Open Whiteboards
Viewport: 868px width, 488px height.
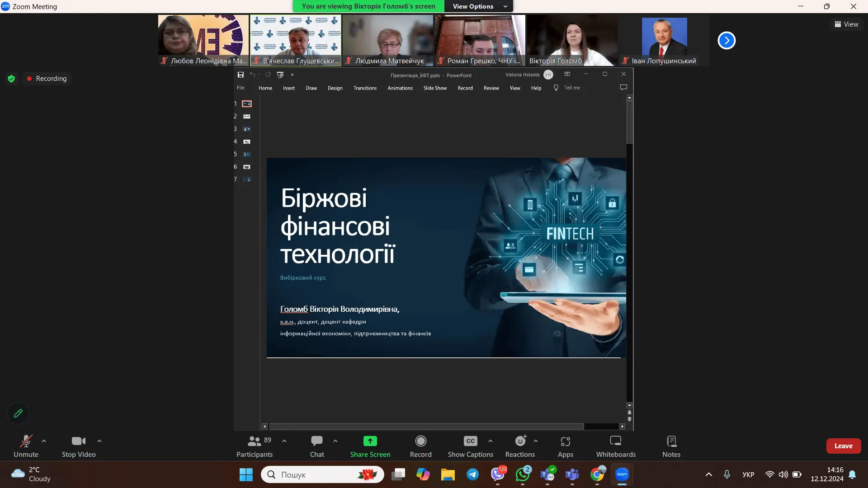point(615,441)
